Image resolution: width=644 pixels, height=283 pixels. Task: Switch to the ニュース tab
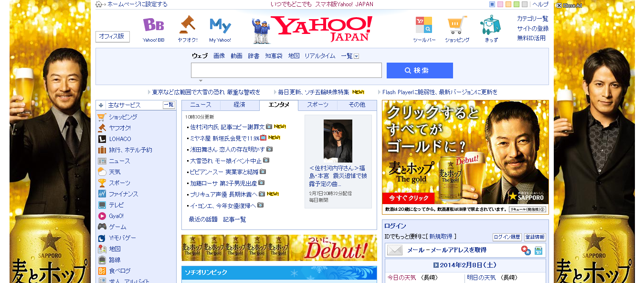point(201,105)
